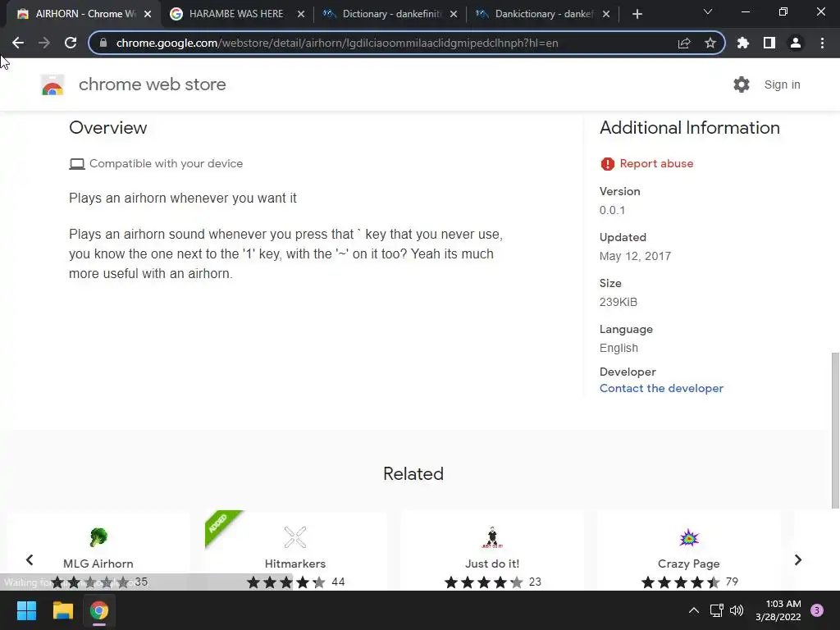Click the Hitmarkers title

point(295,564)
